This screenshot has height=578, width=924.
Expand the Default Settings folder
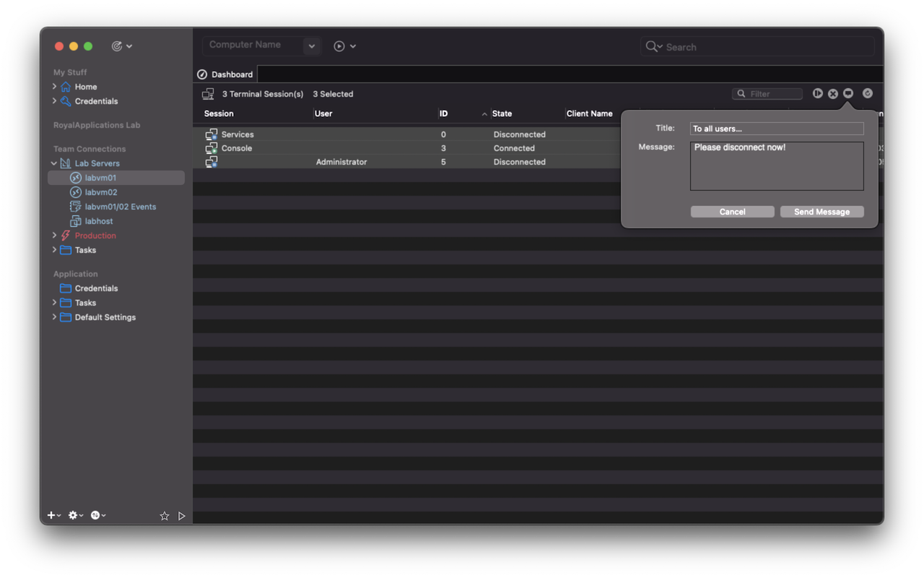coord(53,317)
